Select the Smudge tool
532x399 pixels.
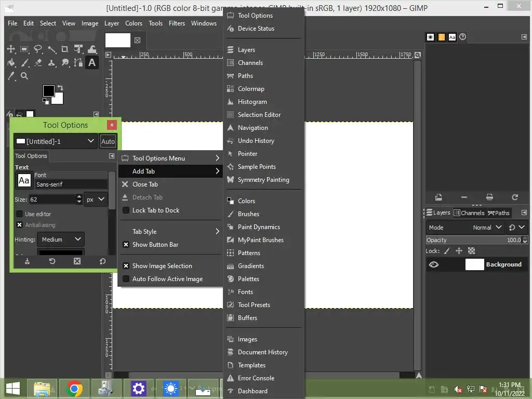point(65,63)
